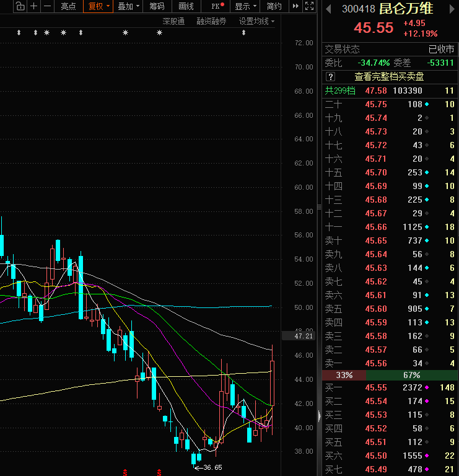
Task: Enter fullscreen chart mode
Action: pos(309,6)
